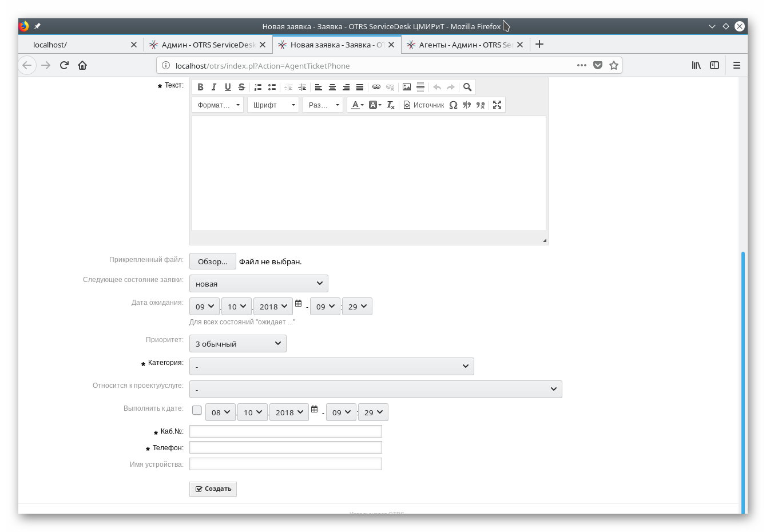Open the Выполнить к дате calendar picker
This screenshot has width=766, height=532.
[x=314, y=409]
